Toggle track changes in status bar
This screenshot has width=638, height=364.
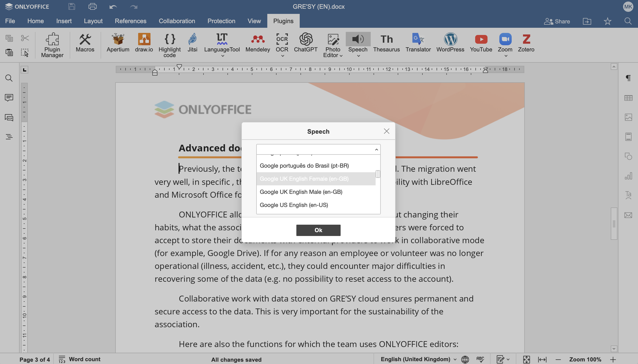coord(500,359)
